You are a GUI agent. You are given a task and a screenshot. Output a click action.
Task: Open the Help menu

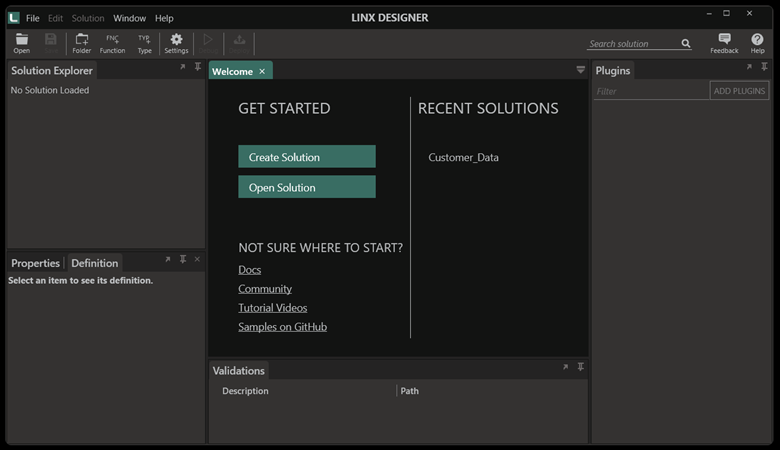coord(164,18)
